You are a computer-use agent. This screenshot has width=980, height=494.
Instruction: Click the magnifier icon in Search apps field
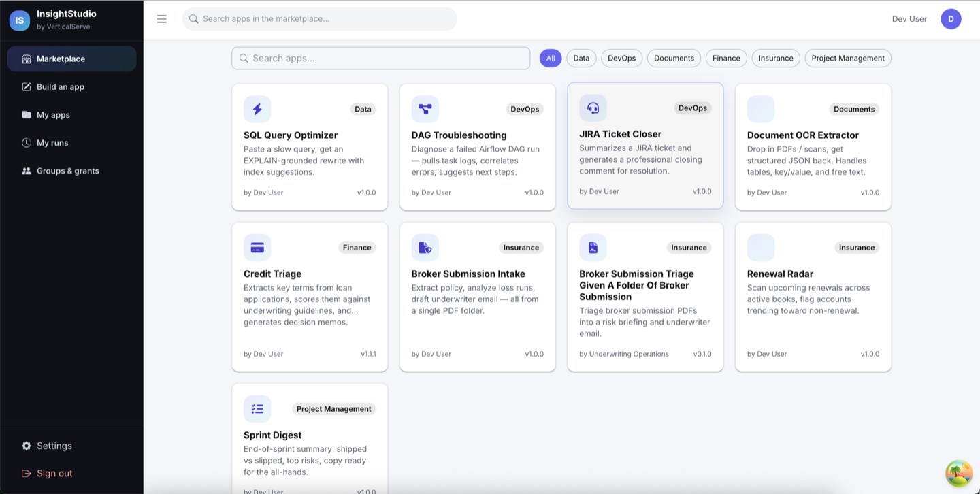tap(244, 59)
